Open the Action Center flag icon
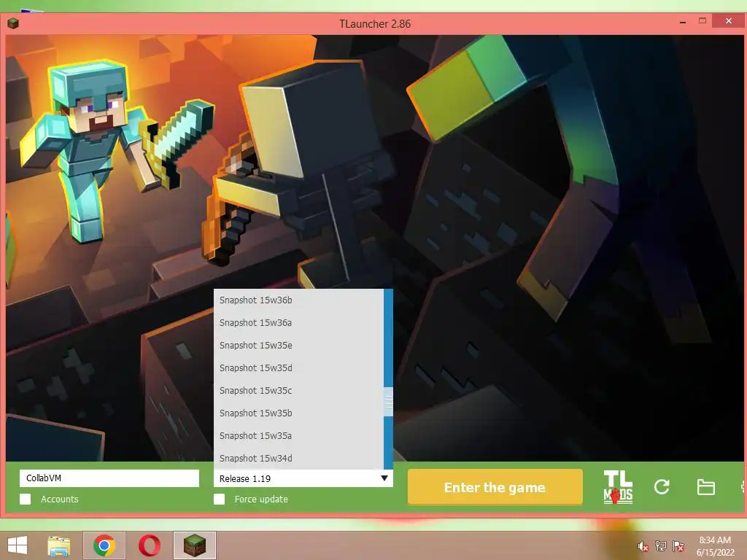The width and height of the screenshot is (747, 560). 678,546
